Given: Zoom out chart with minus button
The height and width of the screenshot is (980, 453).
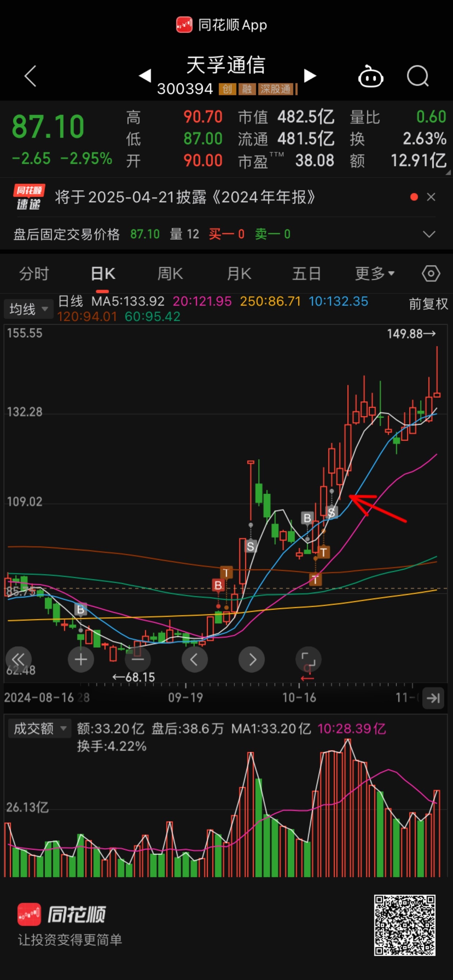Looking at the screenshot, I should click(137, 659).
